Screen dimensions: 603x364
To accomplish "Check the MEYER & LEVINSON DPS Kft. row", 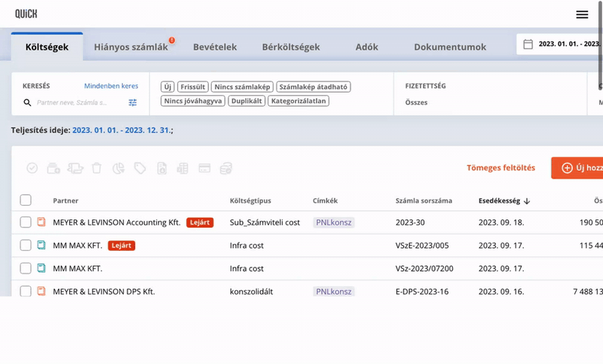I will tap(26, 291).
